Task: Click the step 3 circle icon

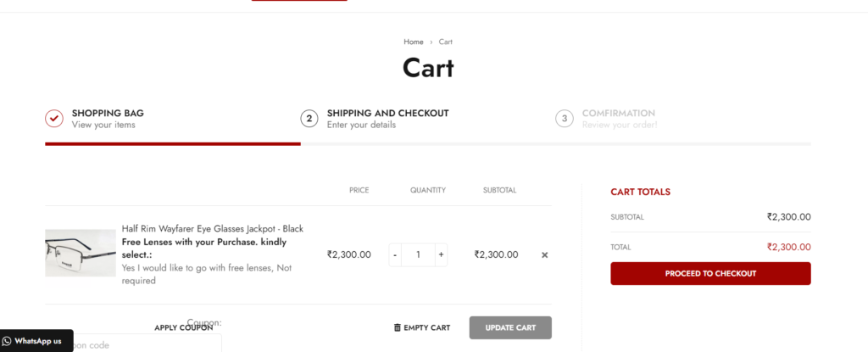Action: pos(565,118)
